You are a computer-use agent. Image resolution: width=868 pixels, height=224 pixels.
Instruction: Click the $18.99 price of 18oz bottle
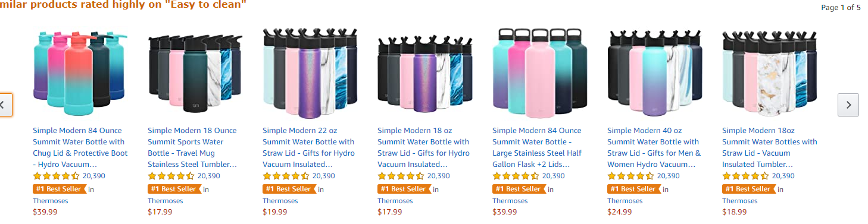pos(735,212)
